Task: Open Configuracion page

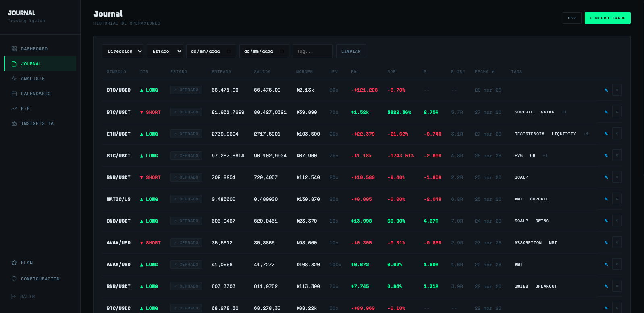Action: click(40, 279)
